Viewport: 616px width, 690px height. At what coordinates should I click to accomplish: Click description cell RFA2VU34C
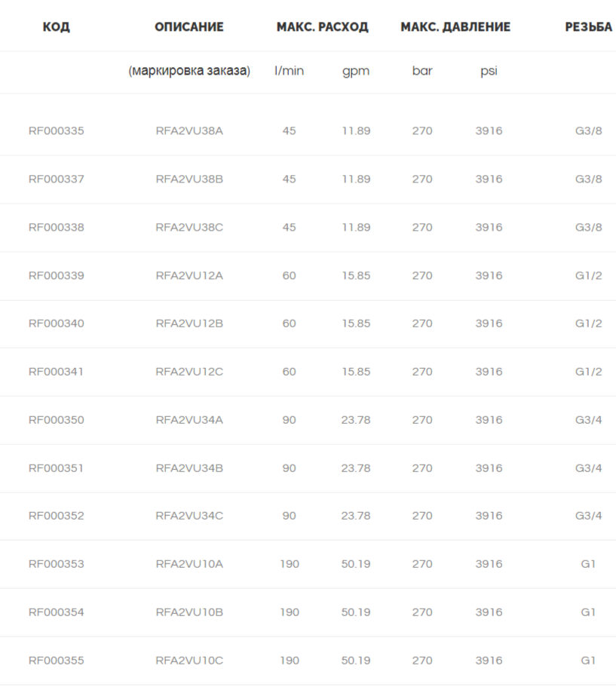189,516
